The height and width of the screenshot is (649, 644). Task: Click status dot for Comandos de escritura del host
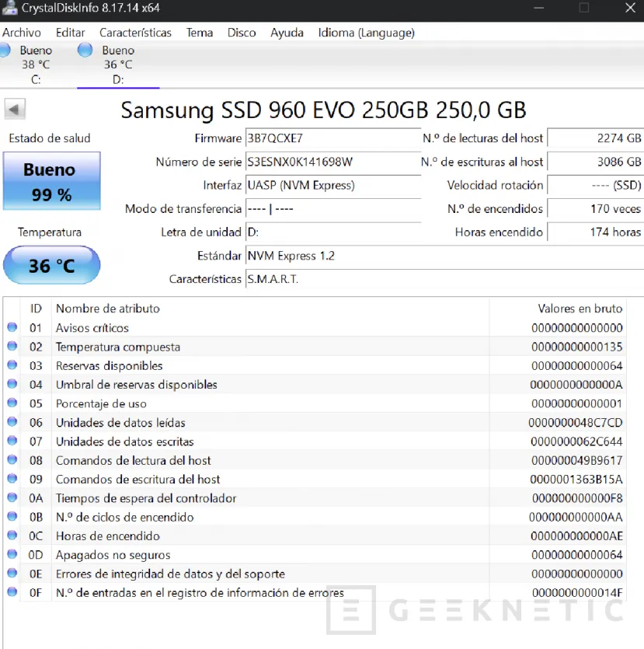[12, 479]
